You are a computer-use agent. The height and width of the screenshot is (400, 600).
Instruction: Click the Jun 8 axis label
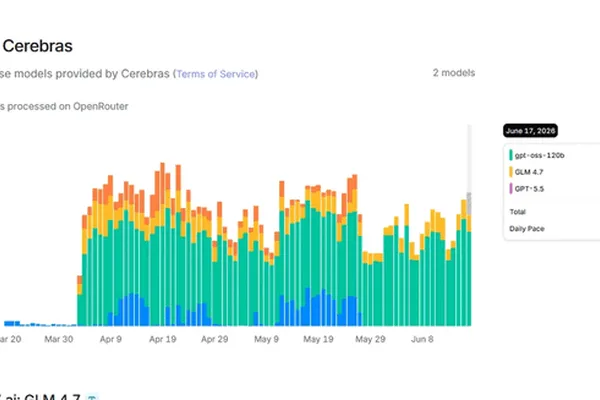click(422, 339)
